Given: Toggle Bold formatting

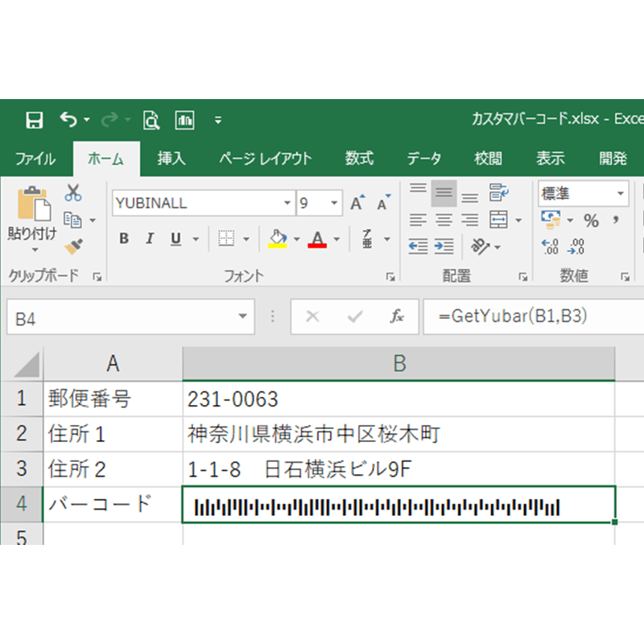Looking at the screenshot, I should 124,239.
